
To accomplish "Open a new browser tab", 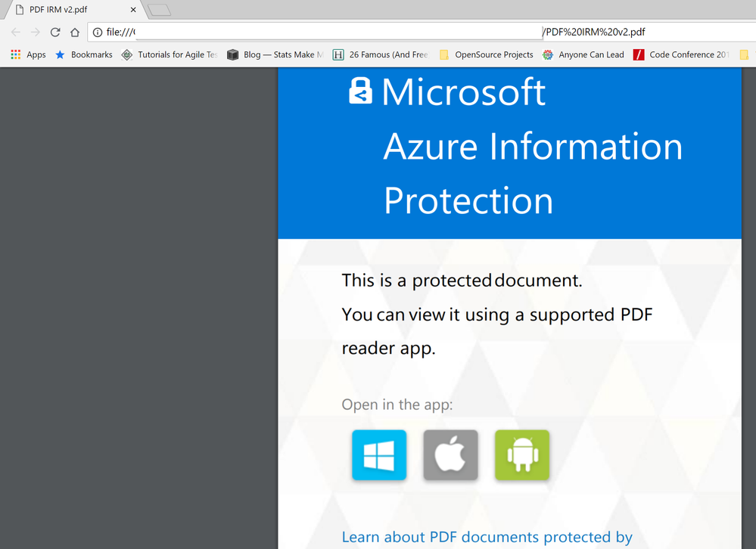I will 159,10.
